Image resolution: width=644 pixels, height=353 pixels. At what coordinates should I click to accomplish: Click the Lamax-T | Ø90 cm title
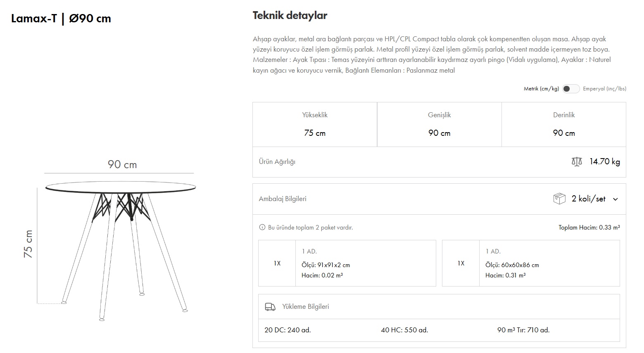pyautogui.click(x=61, y=19)
